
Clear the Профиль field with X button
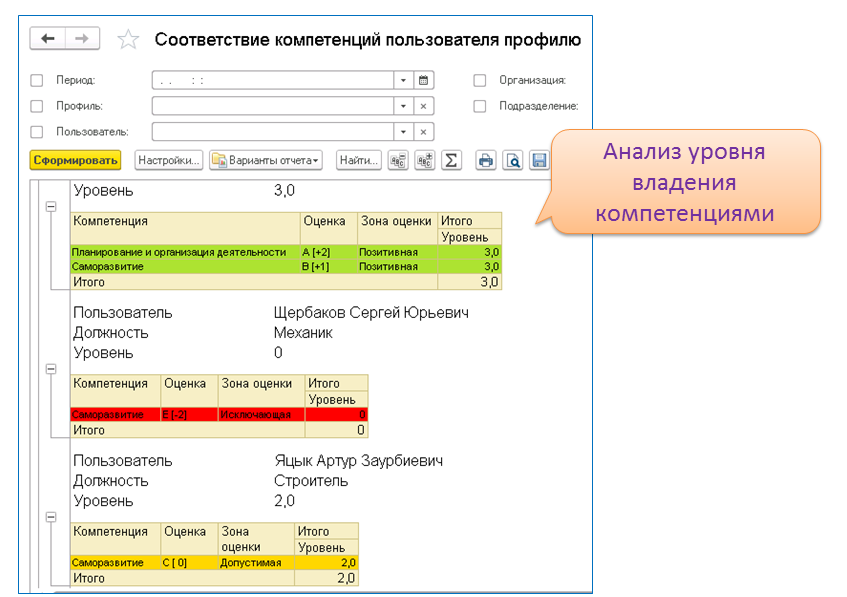pyautogui.click(x=424, y=106)
